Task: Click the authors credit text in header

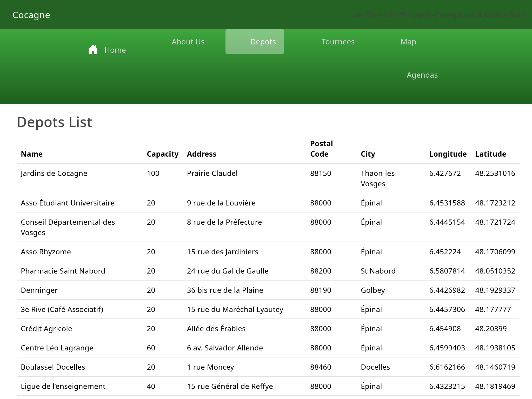Action: pos(438,15)
